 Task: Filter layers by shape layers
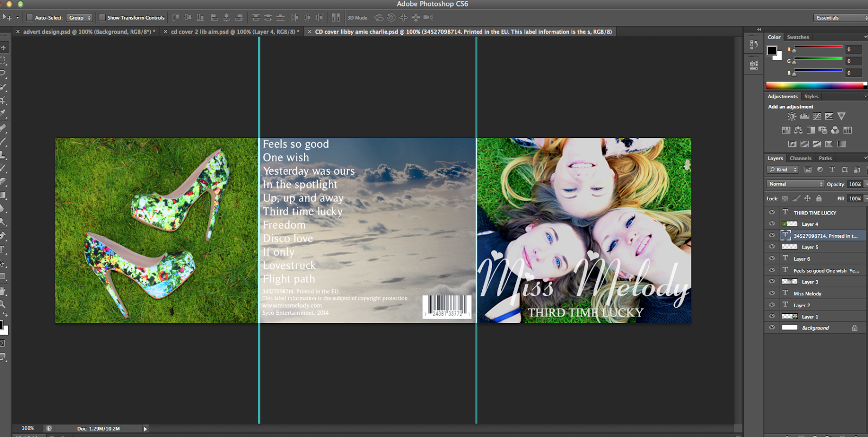click(845, 169)
